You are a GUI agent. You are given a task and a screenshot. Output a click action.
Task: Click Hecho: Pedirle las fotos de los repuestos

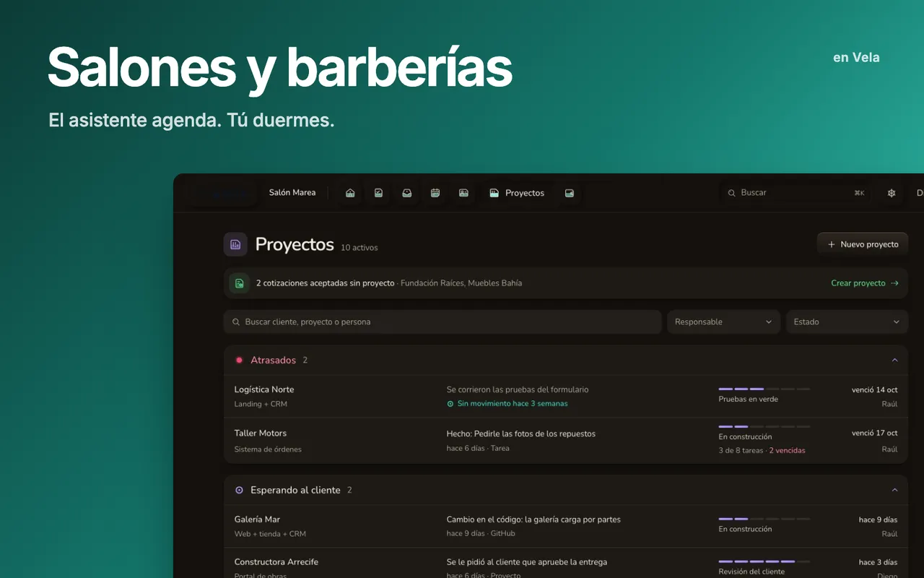(x=521, y=433)
